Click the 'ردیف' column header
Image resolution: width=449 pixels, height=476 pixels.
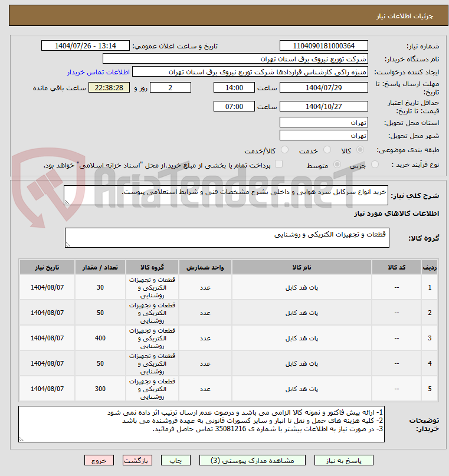430,267
